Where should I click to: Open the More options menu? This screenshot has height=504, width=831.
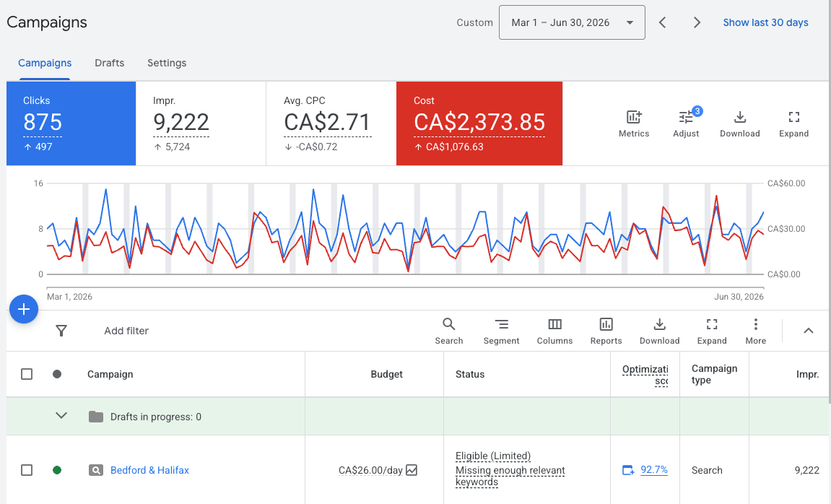(756, 331)
